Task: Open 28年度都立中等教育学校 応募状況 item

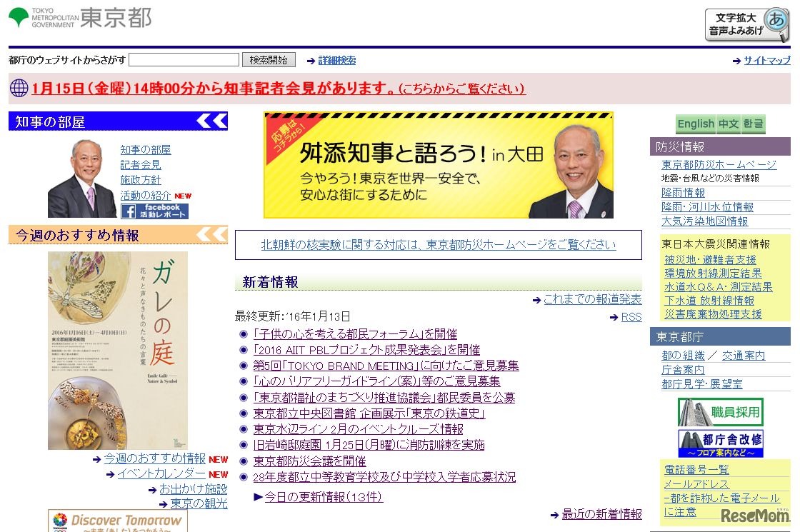Action: tap(384, 477)
